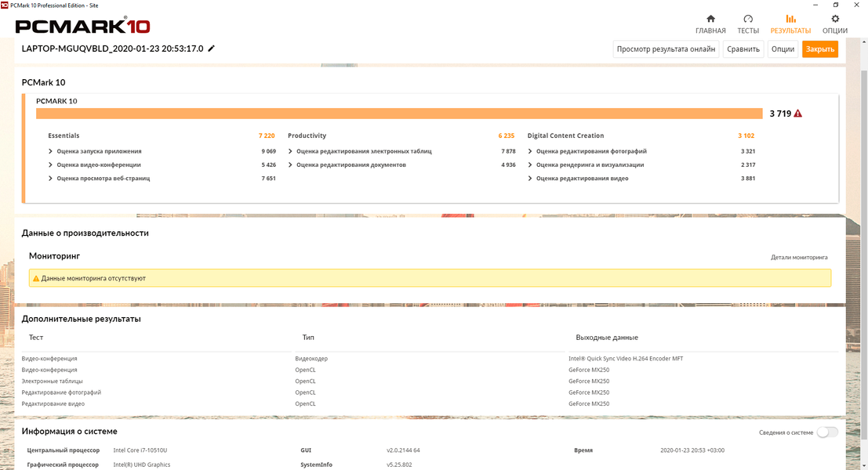Click result title LAPTOP-MGUQVBLD text
Viewport: 868px width, 470px height.
point(112,49)
